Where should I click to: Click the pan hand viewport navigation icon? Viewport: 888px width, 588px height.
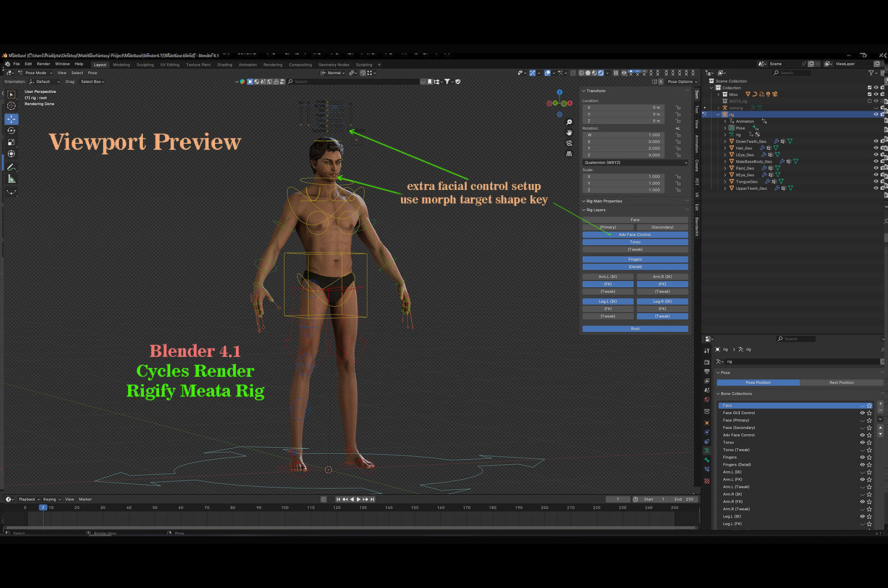(569, 133)
